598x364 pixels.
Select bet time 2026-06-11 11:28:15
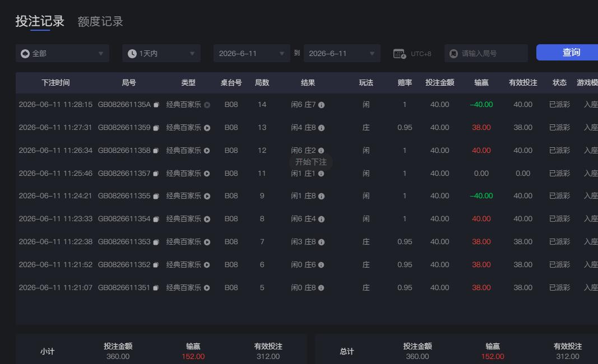[55, 104]
